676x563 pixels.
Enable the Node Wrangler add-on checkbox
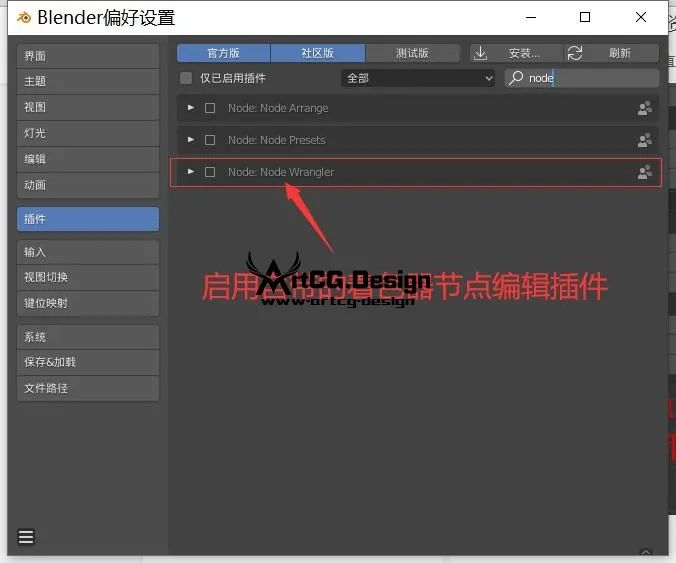coord(210,172)
